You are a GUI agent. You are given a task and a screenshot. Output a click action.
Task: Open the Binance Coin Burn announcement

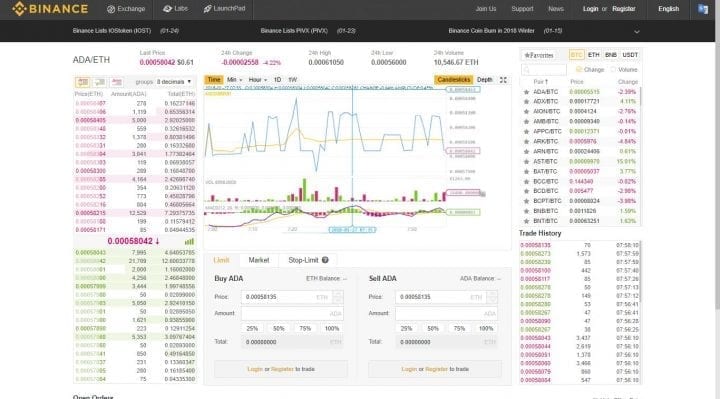tap(505, 31)
